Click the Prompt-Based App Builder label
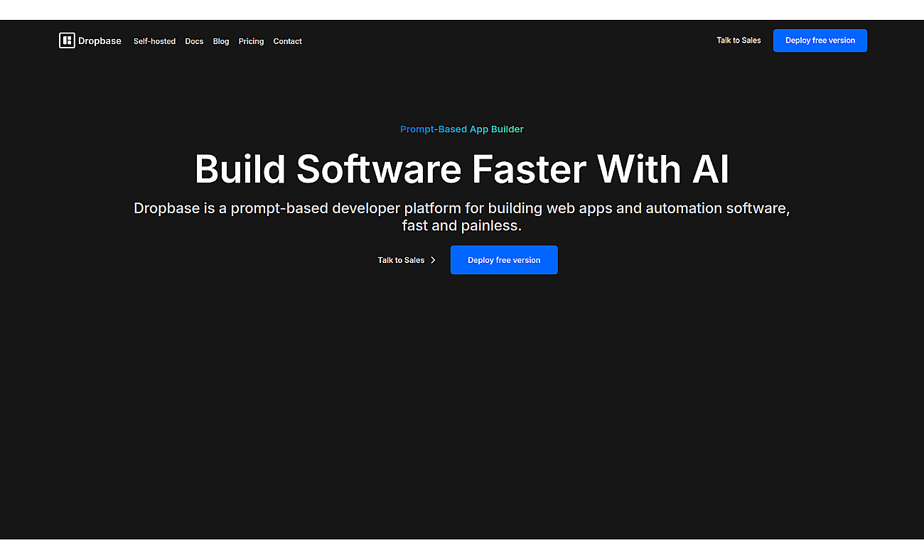Viewport: 924px width, 560px height. pos(462,129)
